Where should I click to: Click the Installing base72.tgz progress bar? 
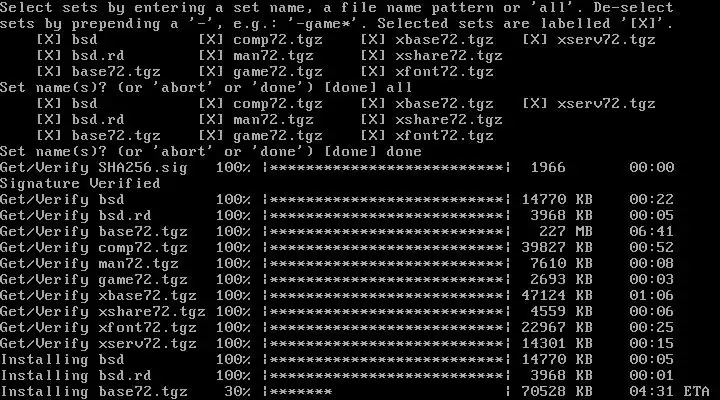(x=387, y=392)
